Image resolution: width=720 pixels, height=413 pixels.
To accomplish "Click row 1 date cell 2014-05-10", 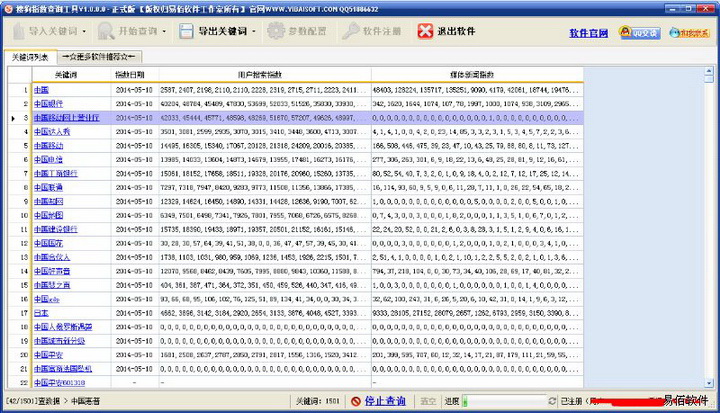I will point(135,90).
